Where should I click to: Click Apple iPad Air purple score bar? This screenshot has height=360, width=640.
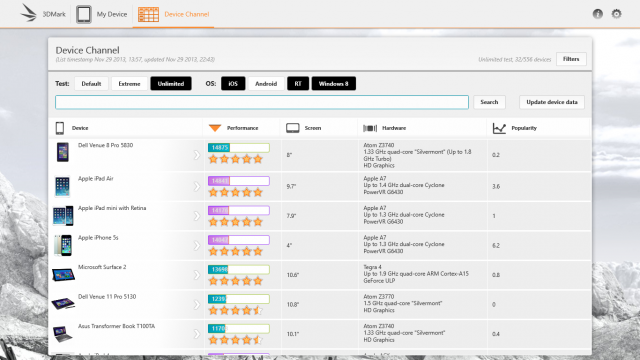pos(239,181)
